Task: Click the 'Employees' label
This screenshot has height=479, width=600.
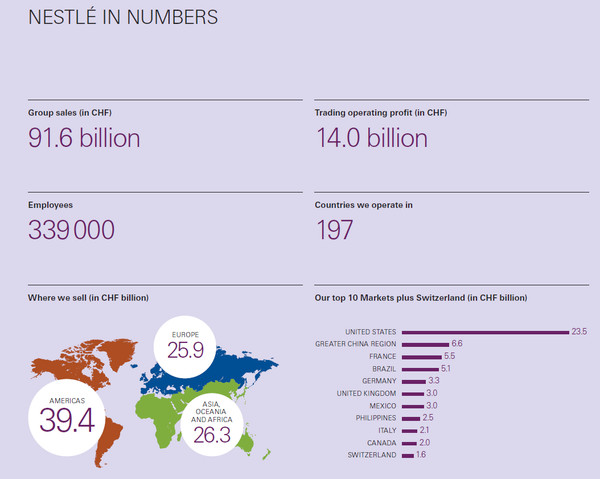Action: pyautogui.click(x=50, y=205)
